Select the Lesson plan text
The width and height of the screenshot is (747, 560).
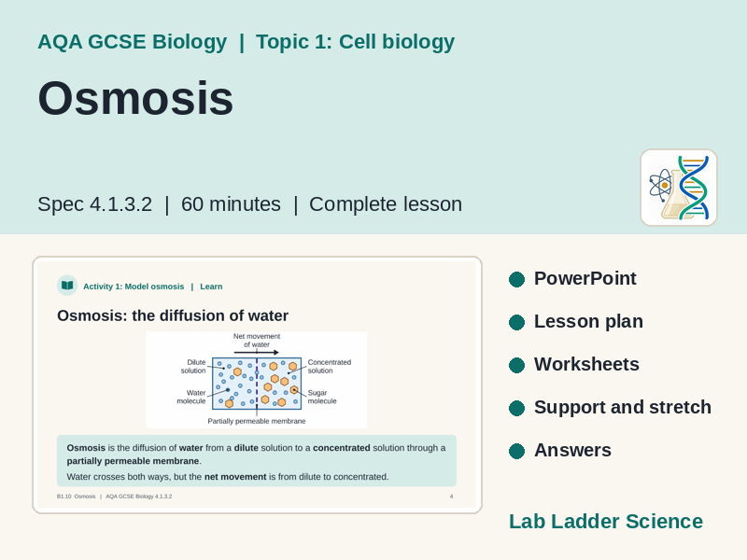[x=588, y=321]
